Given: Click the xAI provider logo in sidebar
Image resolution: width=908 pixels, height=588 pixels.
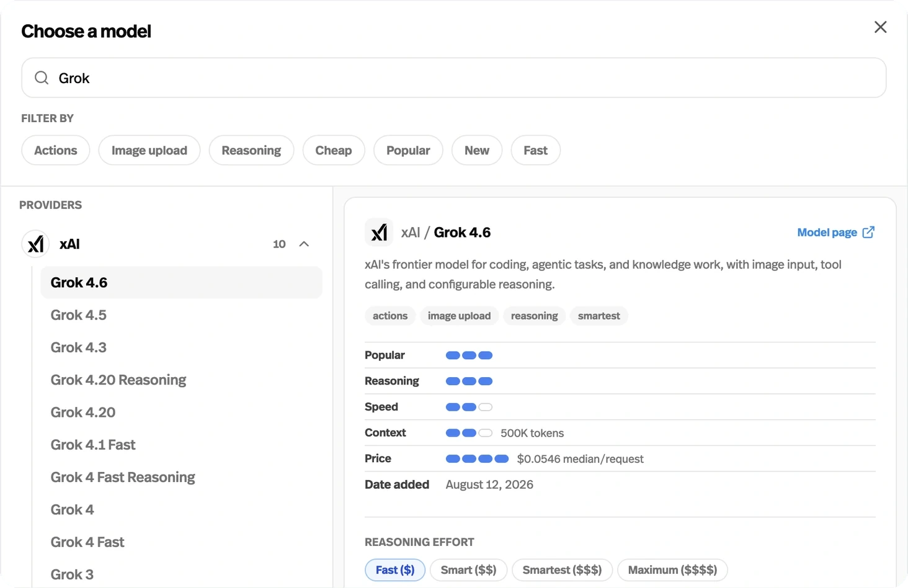Looking at the screenshot, I should 36,244.
